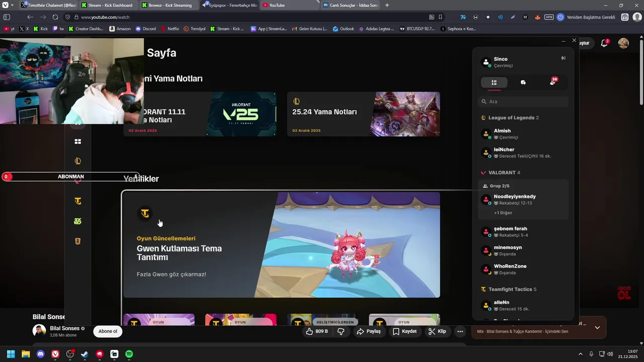Select friend WhoRenZone

pos(523,269)
